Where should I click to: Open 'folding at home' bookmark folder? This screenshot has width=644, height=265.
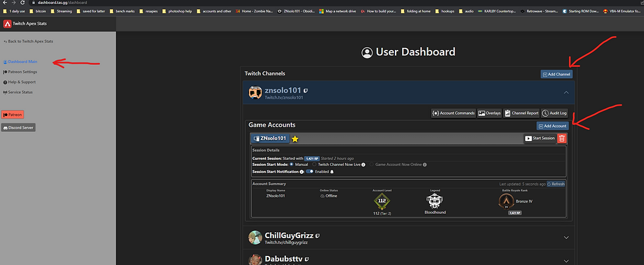415,12
